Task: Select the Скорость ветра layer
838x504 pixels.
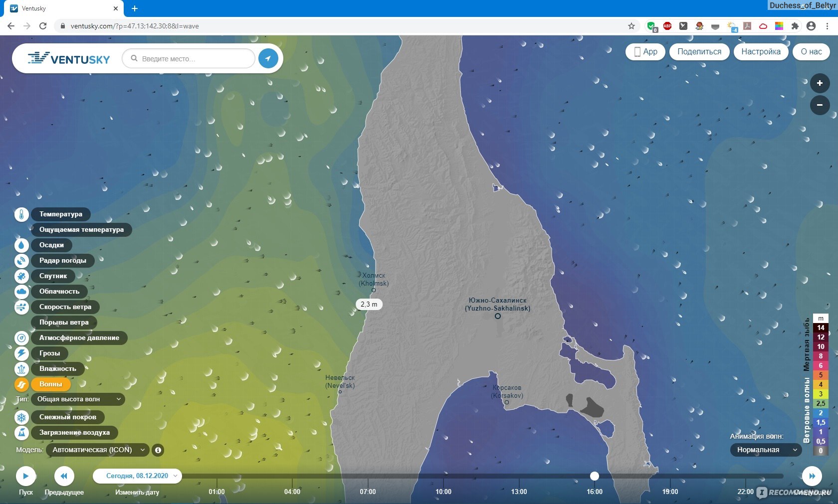Action: 65,307
